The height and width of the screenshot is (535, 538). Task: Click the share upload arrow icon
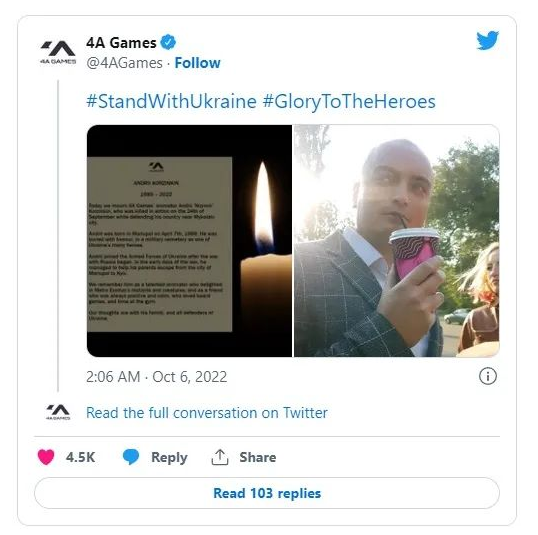coord(220,457)
